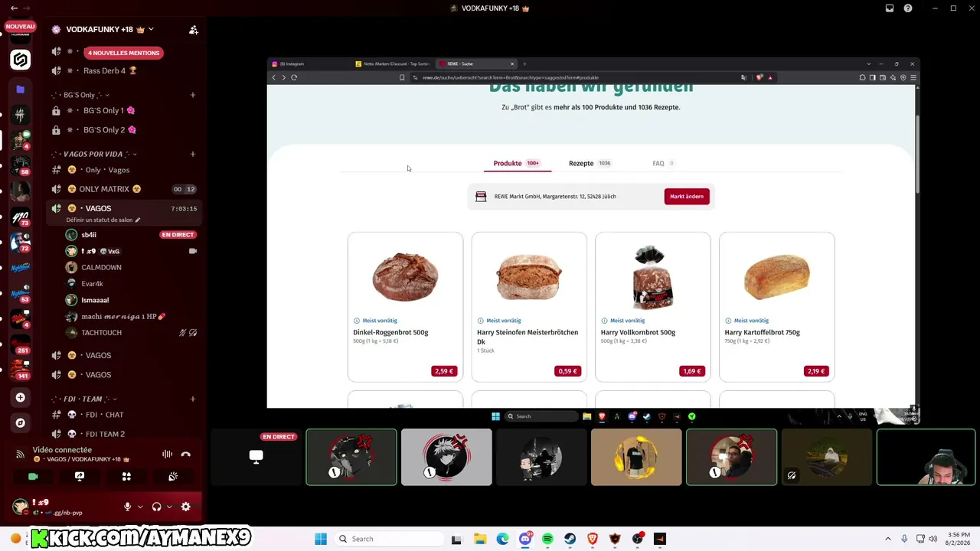The height and width of the screenshot is (551, 980).
Task: Switch to the Rezepte tab
Action: point(590,163)
